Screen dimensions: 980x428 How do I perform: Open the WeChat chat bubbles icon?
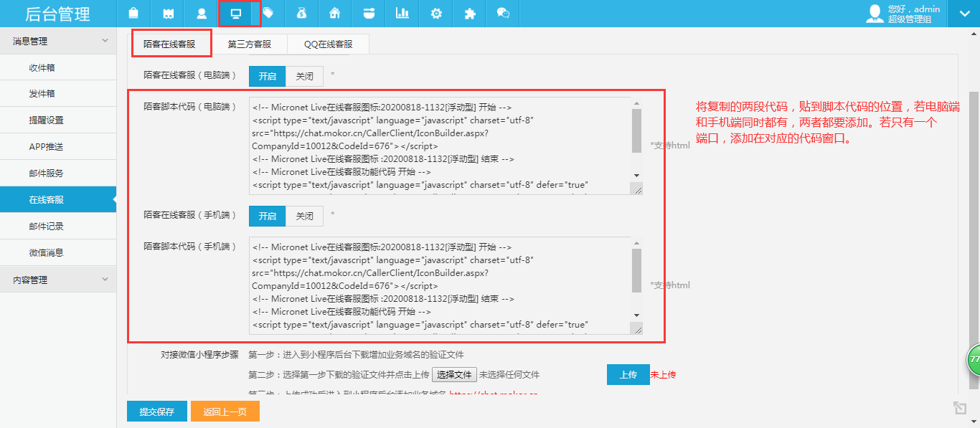(x=504, y=14)
